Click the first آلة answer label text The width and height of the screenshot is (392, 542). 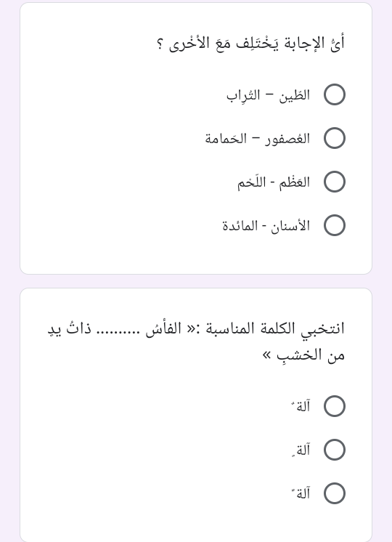(301, 406)
